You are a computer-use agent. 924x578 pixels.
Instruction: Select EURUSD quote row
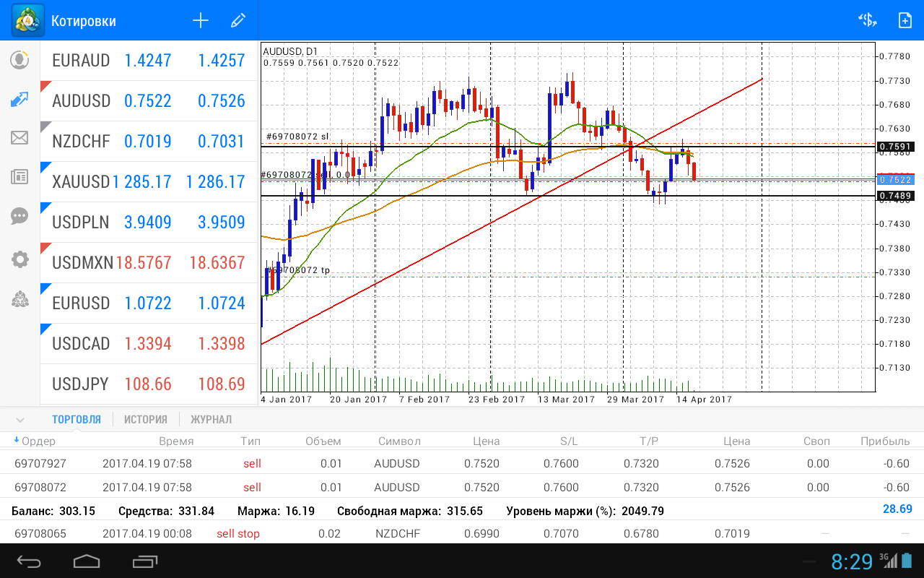pos(149,303)
